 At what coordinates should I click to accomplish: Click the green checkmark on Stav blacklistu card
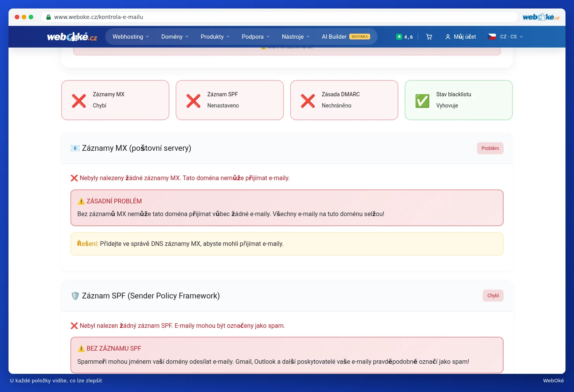tap(422, 101)
